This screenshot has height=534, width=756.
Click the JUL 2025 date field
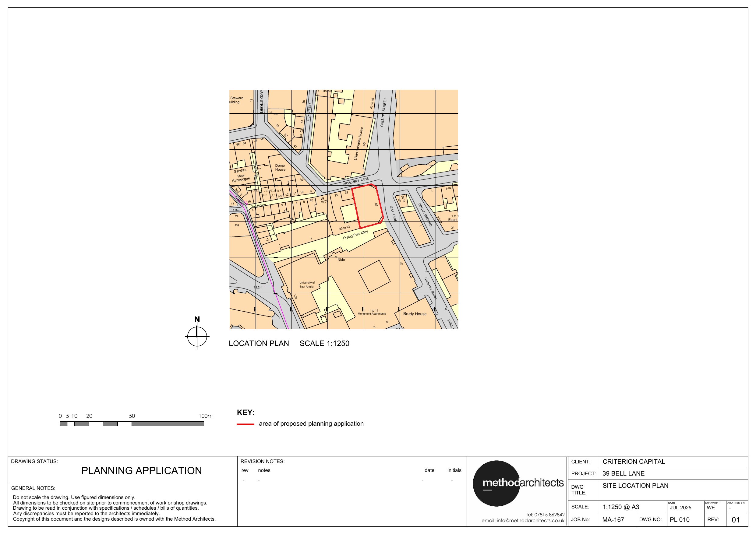pyautogui.click(x=680, y=508)
